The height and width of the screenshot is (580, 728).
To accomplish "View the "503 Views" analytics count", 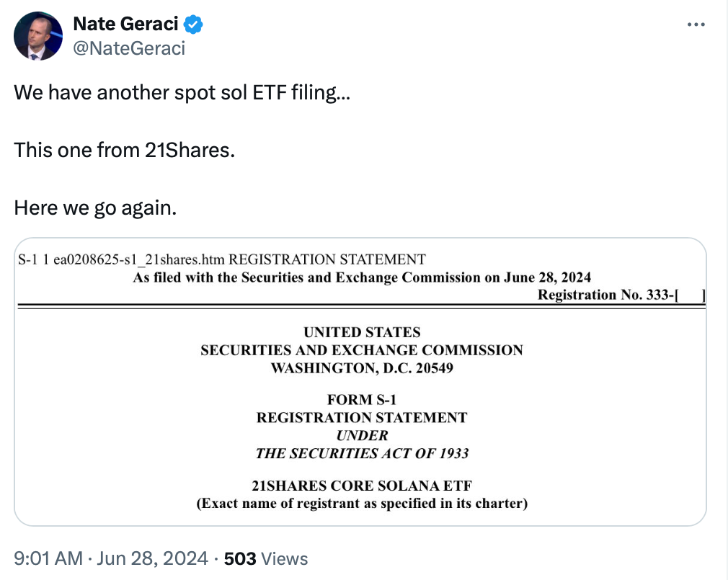I will pos(266,558).
